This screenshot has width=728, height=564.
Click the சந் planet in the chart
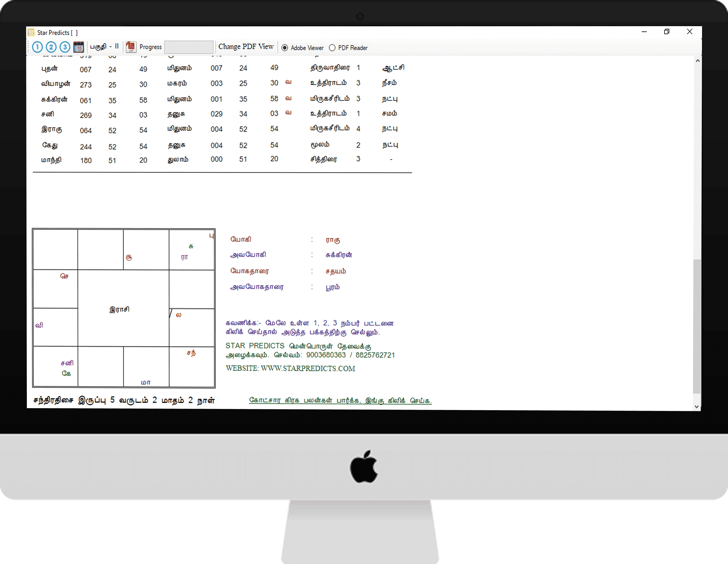tap(191, 353)
